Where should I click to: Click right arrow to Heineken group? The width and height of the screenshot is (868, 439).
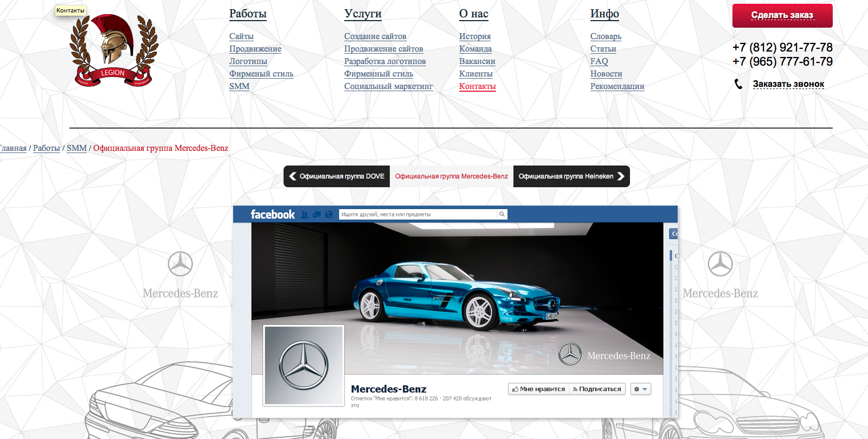pyautogui.click(x=621, y=176)
